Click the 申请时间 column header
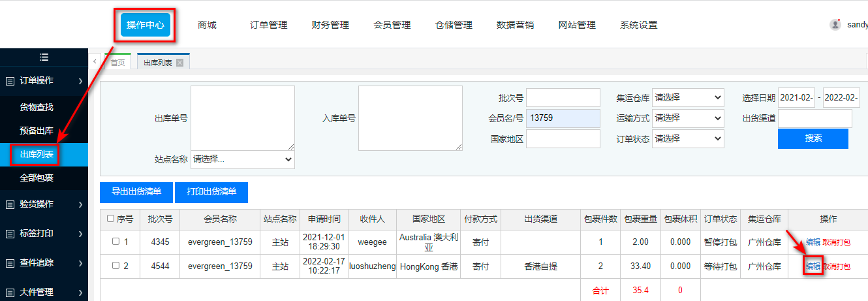The height and width of the screenshot is (301, 868). pyautogui.click(x=324, y=219)
